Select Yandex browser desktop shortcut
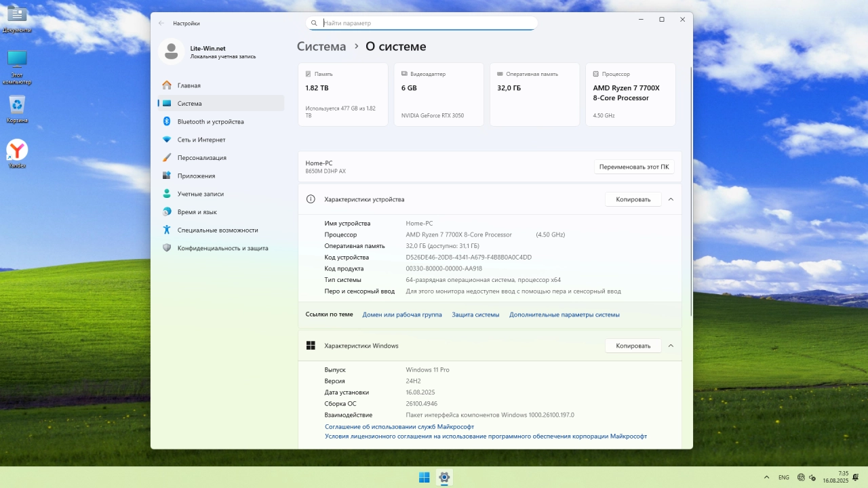The image size is (868, 488). [x=17, y=154]
